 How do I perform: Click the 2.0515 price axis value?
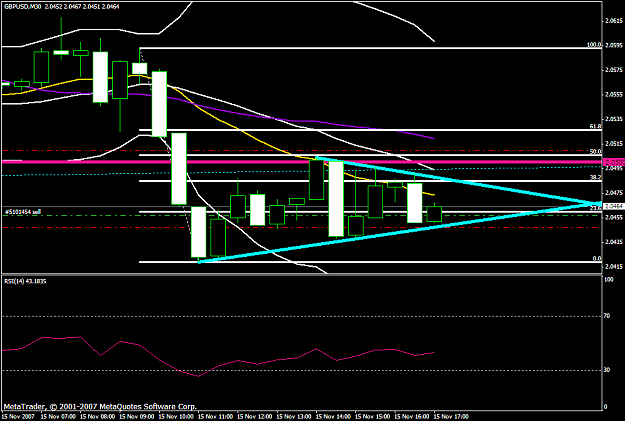(613, 144)
